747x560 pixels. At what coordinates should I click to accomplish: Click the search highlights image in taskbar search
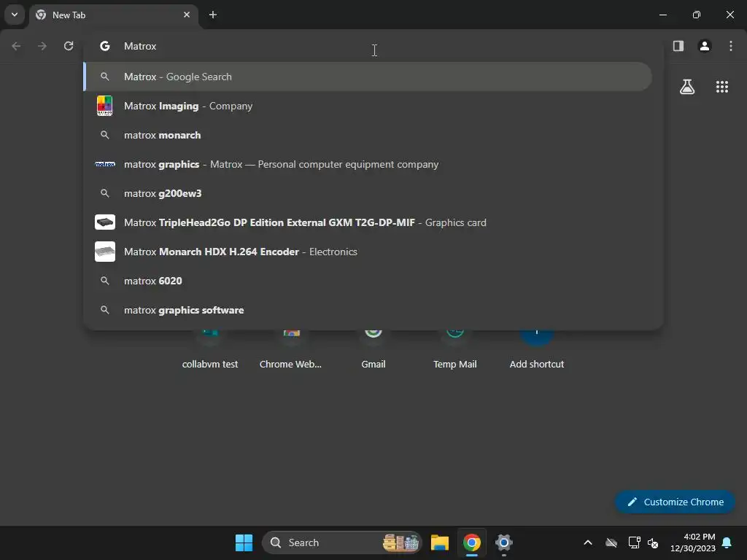click(401, 542)
